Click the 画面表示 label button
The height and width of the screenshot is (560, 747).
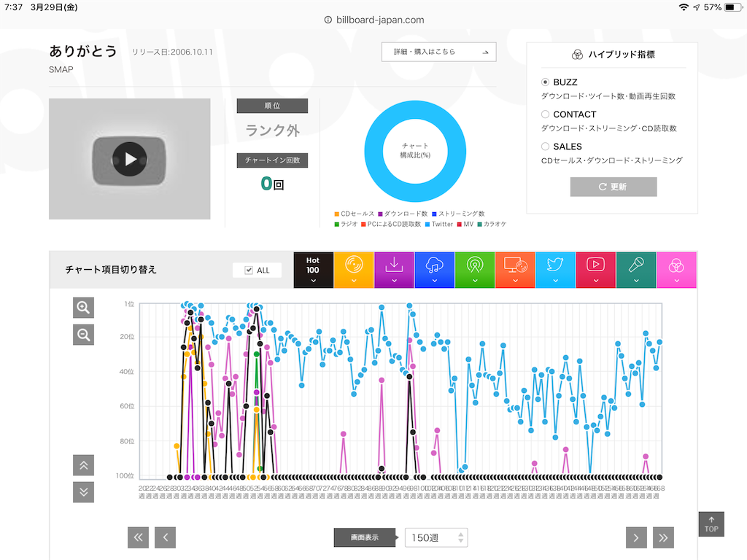pyautogui.click(x=365, y=537)
